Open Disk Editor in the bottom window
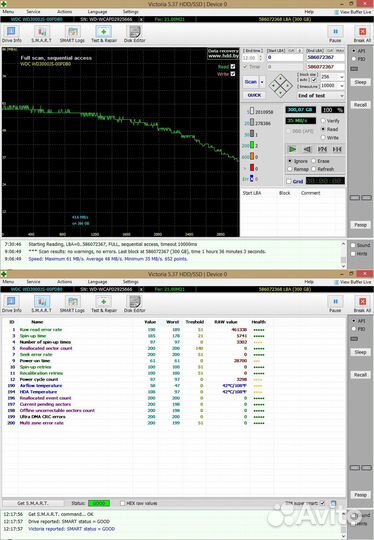Image resolution: width=374 pixels, height=540 pixels. pos(135,304)
